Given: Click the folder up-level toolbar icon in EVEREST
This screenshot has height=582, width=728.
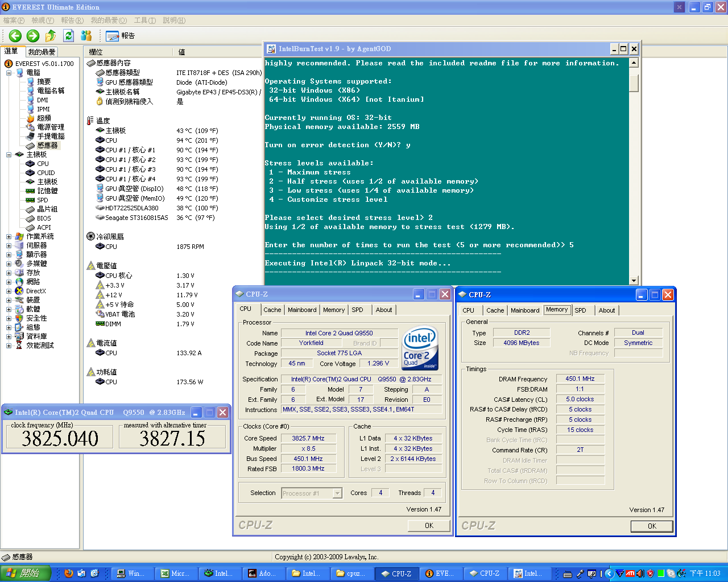Looking at the screenshot, I should point(51,36).
